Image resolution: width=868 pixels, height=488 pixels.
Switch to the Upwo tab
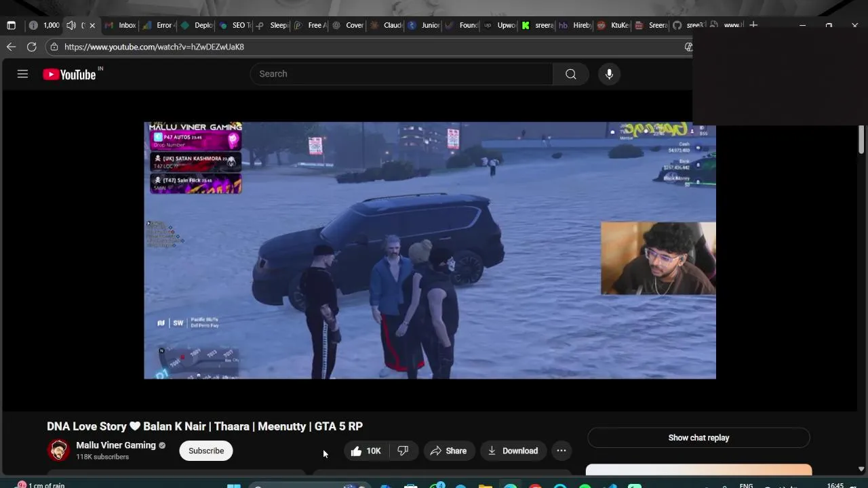coord(499,25)
